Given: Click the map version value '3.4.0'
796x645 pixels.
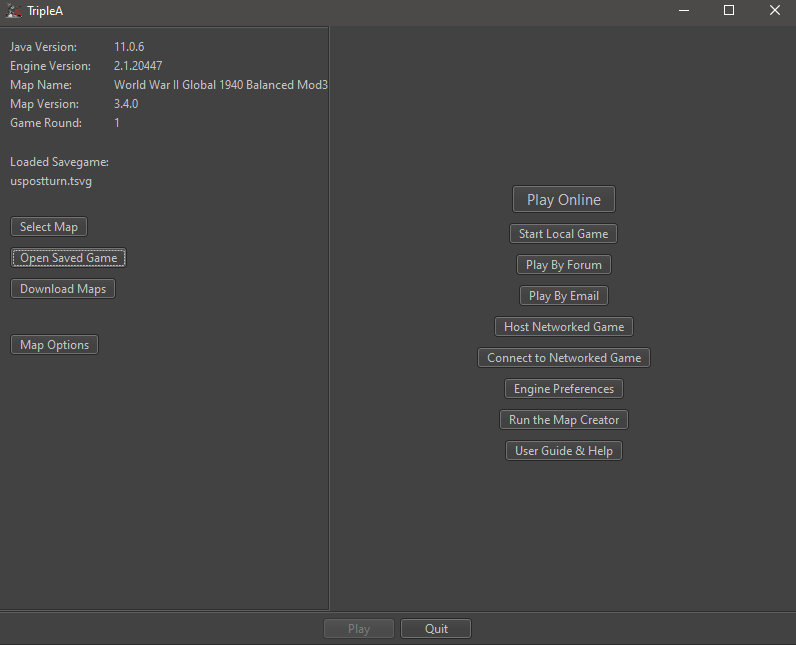Looking at the screenshot, I should [126, 104].
